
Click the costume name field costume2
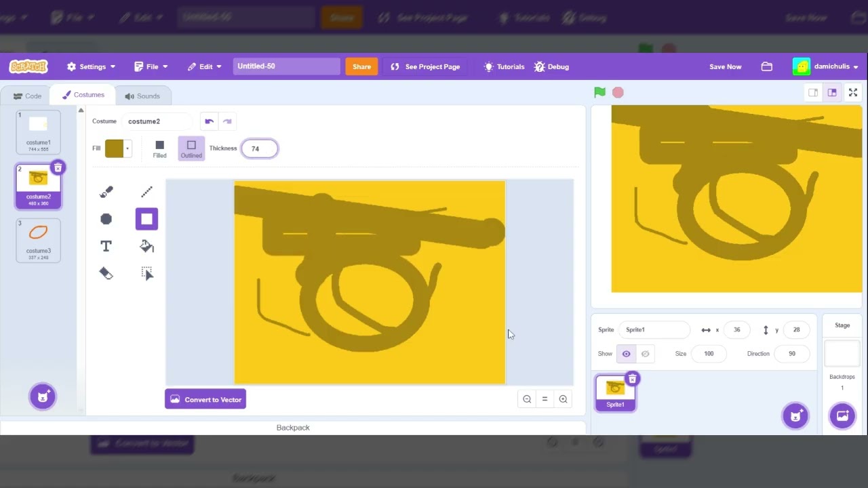[157, 121]
